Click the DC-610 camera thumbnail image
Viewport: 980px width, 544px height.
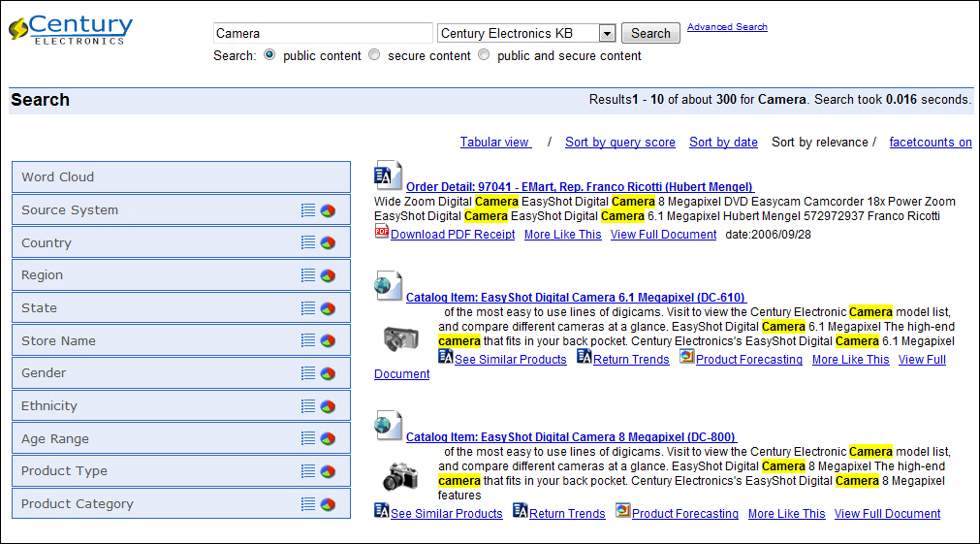(401, 338)
